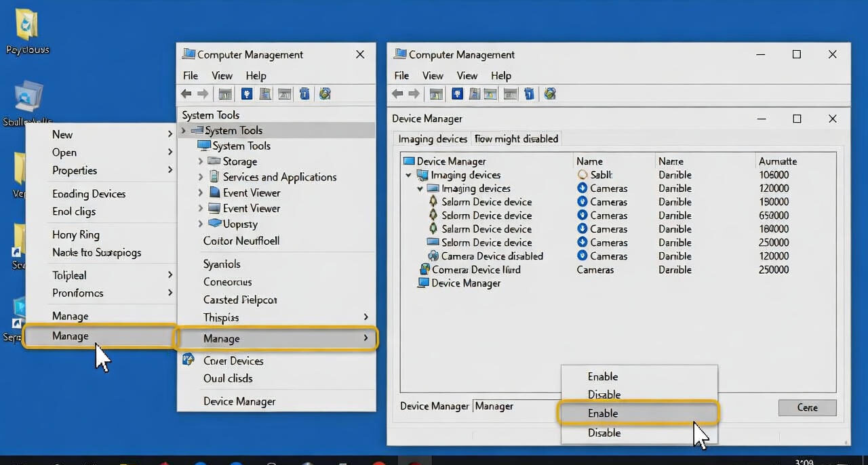Select Camera Device disabled row
The height and width of the screenshot is (465, 868).
(x=492, y=256)
